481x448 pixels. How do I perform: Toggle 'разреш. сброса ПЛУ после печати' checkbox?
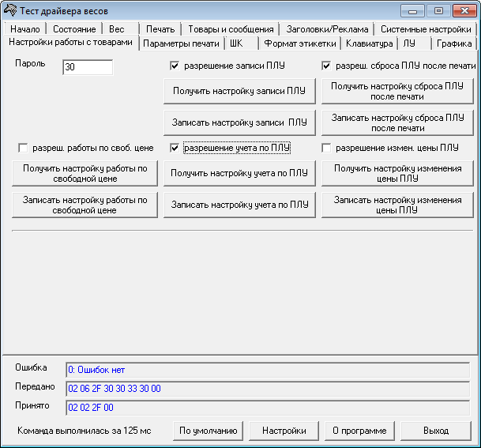click(326, 66)
